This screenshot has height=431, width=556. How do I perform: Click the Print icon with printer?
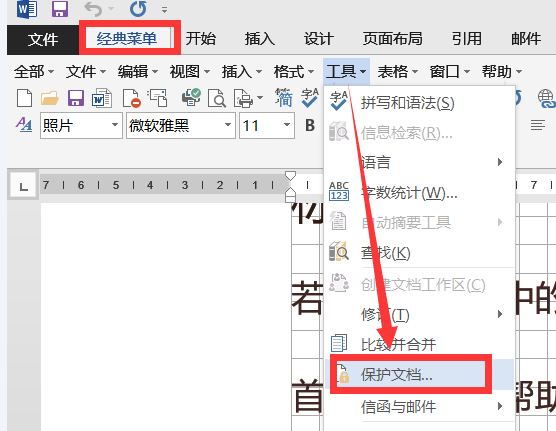click(x=243, y=98)
